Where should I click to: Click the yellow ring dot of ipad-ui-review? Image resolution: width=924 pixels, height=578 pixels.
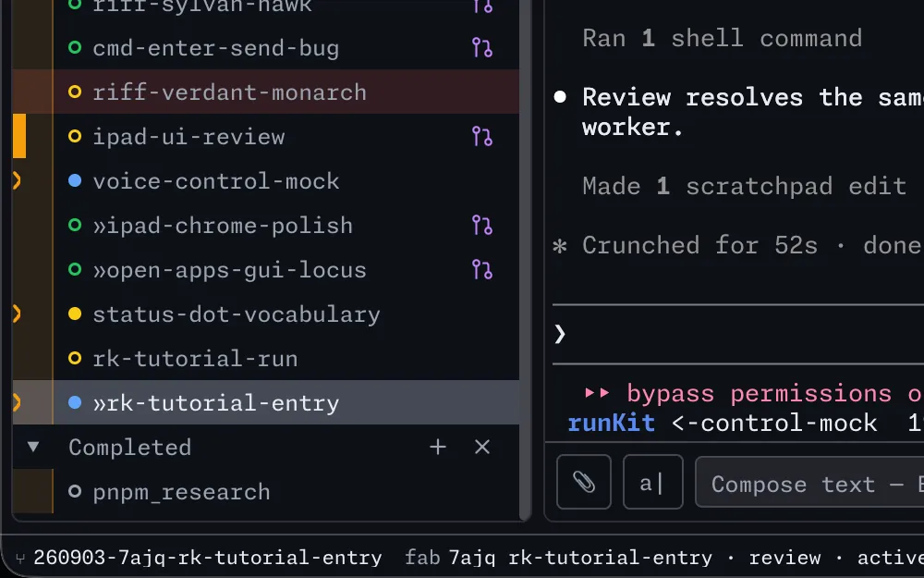(75, 136)
